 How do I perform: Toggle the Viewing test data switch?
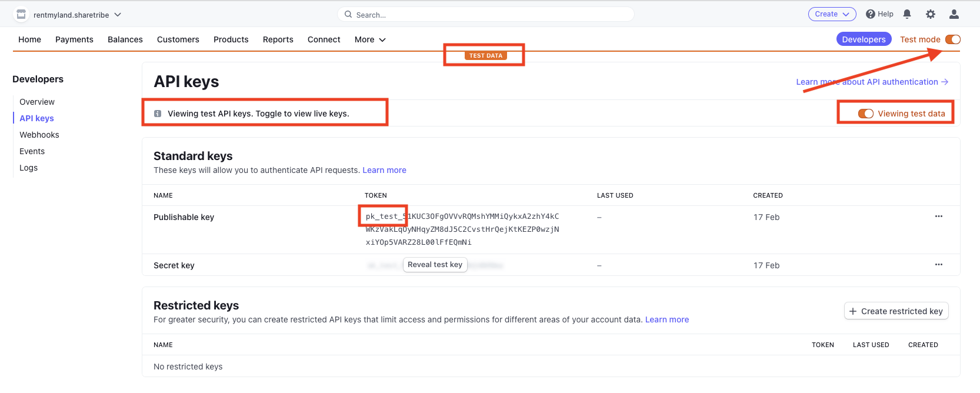(x=865, y=114)
